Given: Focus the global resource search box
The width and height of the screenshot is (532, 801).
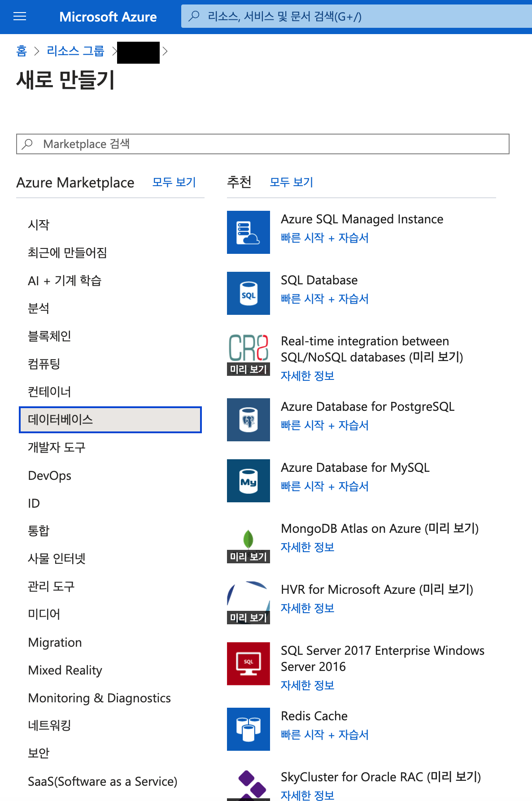Looking at the screenshot, I should (x=357, y=17).
